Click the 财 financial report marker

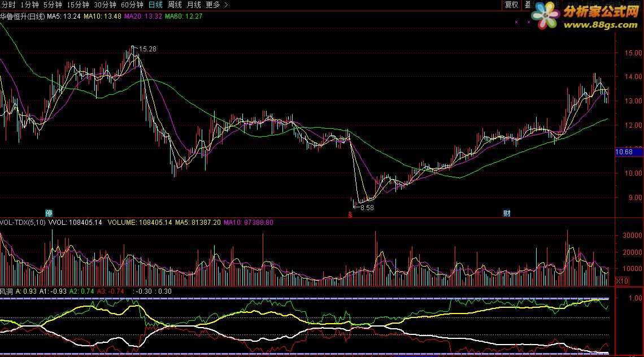[x=507, y=213]
